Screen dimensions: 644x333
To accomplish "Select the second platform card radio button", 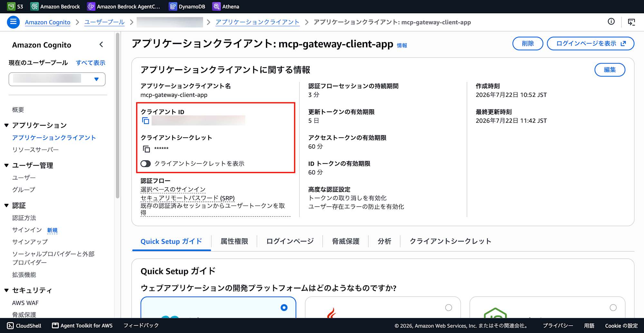I will point(449,308).
